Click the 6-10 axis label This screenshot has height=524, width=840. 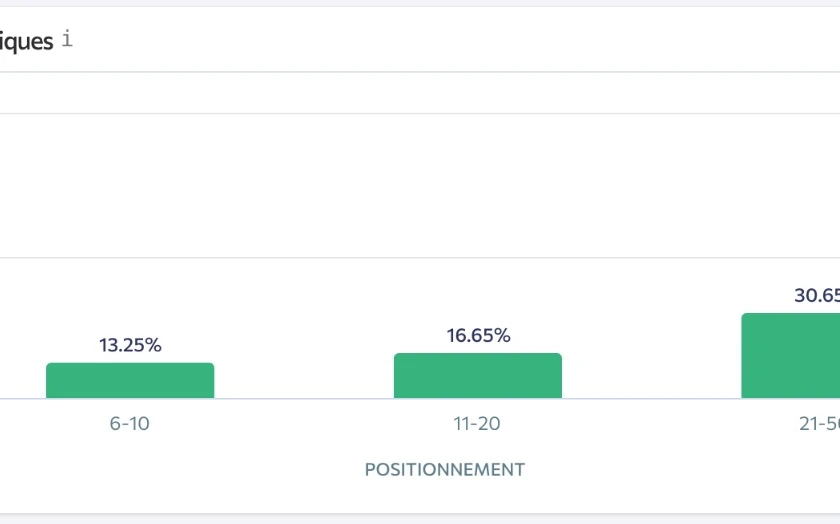point(130,424)
